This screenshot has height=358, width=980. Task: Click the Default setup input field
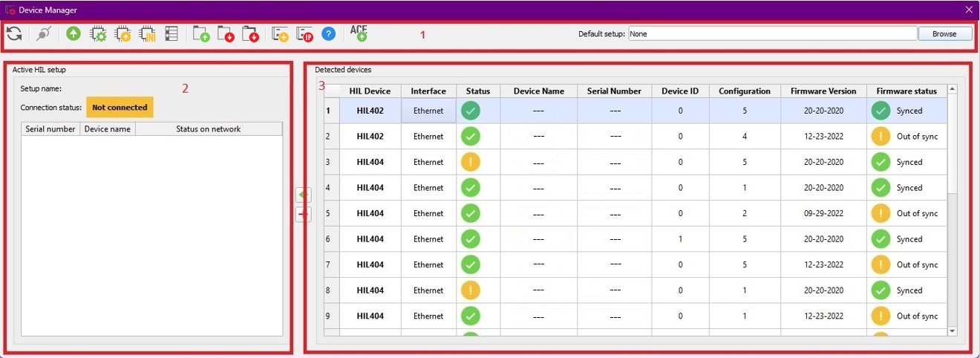[772, 33]
